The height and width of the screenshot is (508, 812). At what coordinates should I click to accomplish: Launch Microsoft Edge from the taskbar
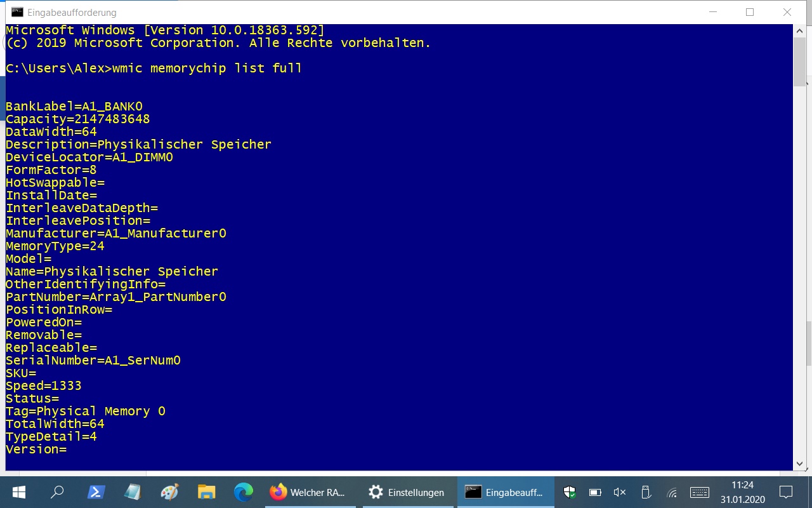pyautogui.click(x=244, y=492)
